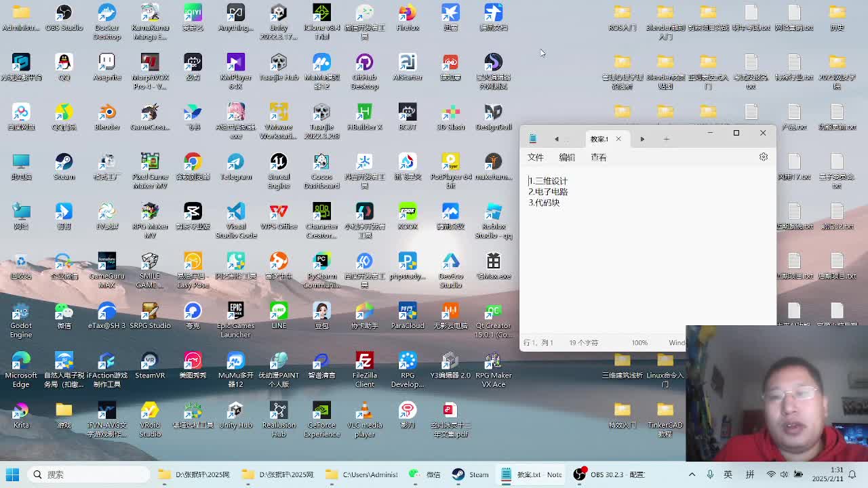Open the Aseprite shortcut
The image size is (868, 488).
107,68
